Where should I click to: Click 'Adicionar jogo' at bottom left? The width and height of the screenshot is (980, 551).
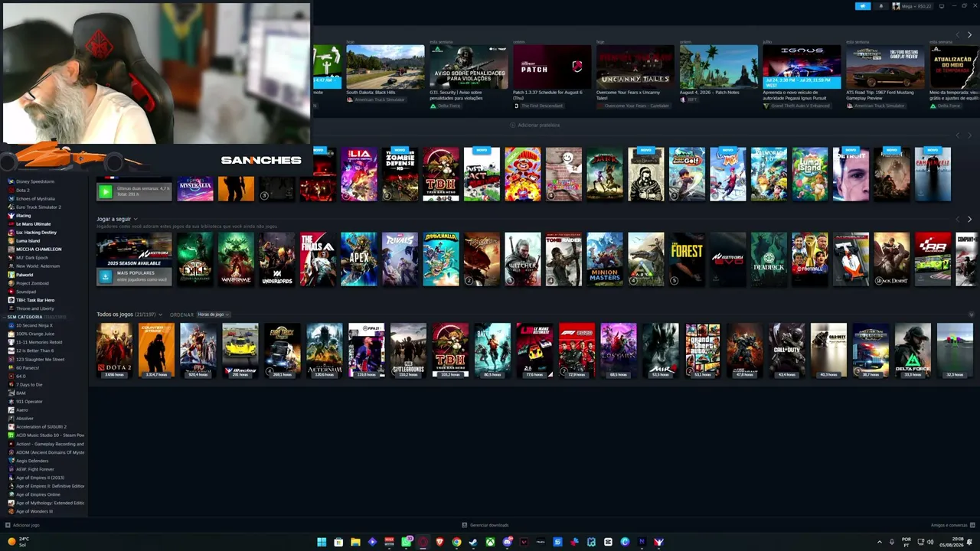click(x=22, y=525)
